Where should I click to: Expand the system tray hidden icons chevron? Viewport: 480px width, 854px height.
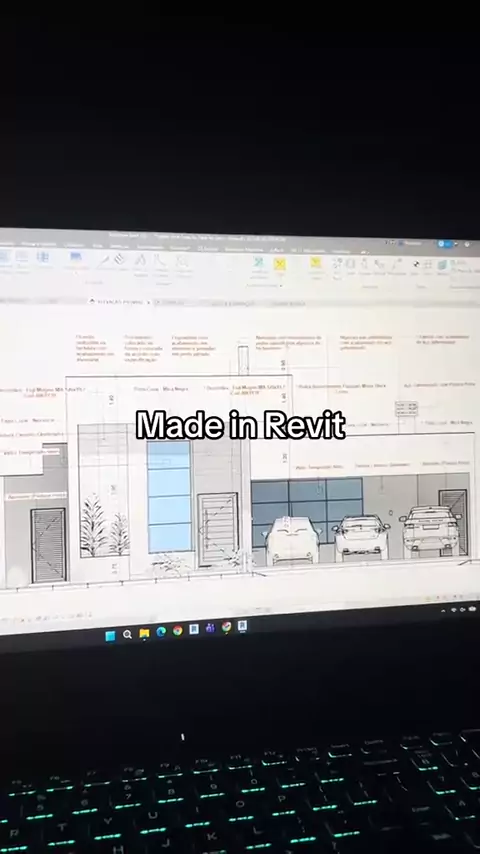coord(443,611)
